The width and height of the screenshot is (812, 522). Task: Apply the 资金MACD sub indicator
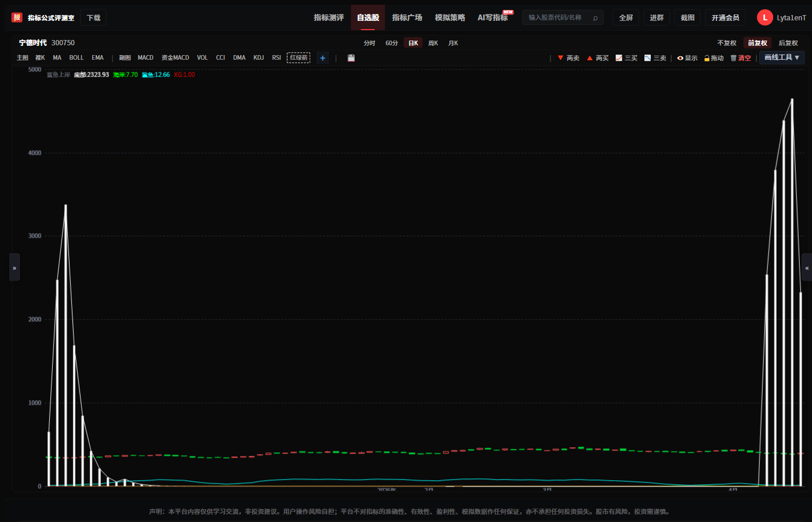(x=175, y=58)
